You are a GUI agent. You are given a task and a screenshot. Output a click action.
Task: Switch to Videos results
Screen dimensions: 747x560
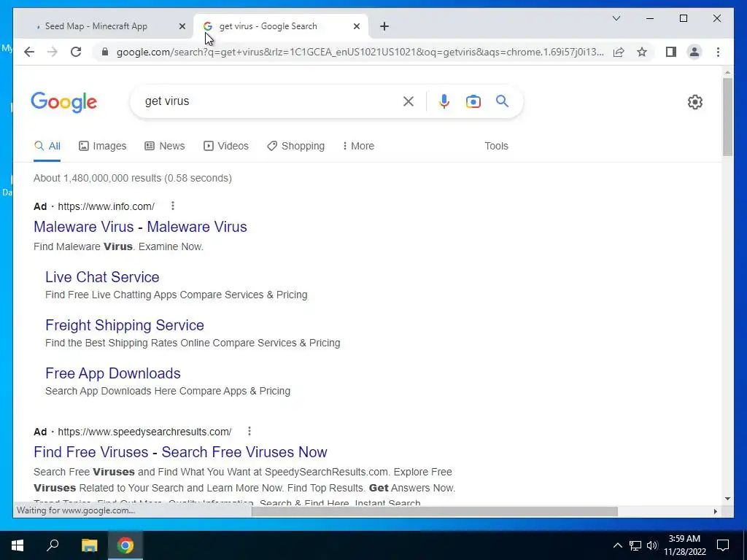click(226, 146)
